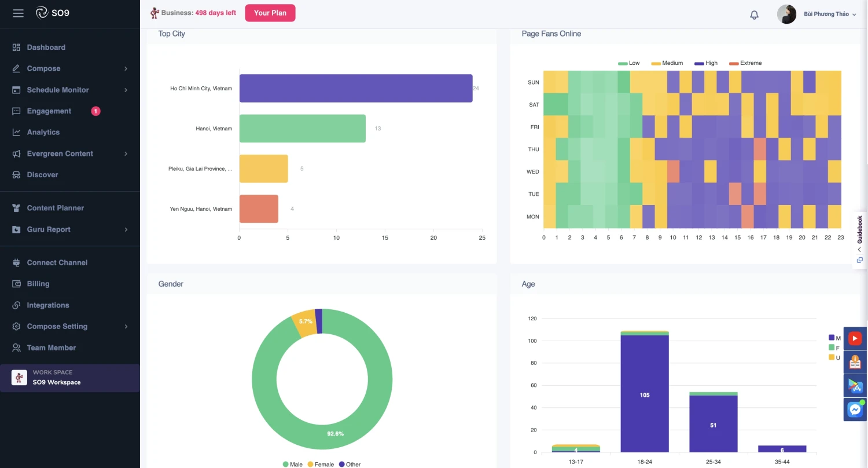Toggle the F legend in Age chart
This screenshot has height=468, width=868.
point(834,348)
